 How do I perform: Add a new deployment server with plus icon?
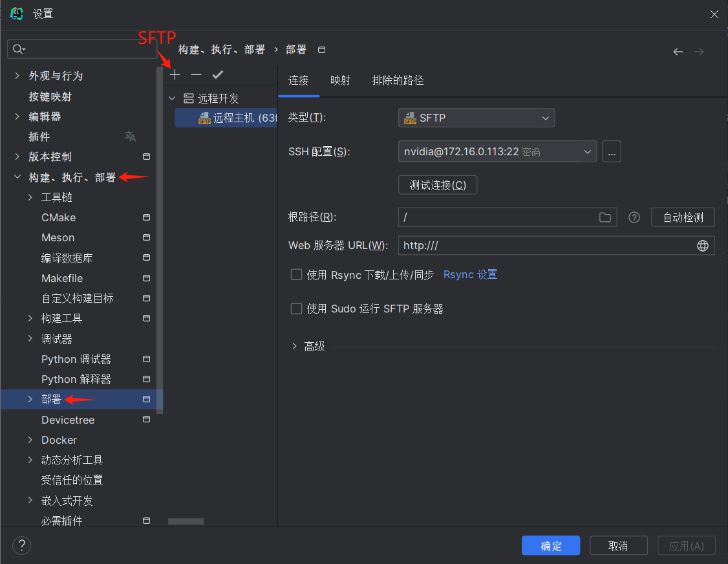(175, 75)
